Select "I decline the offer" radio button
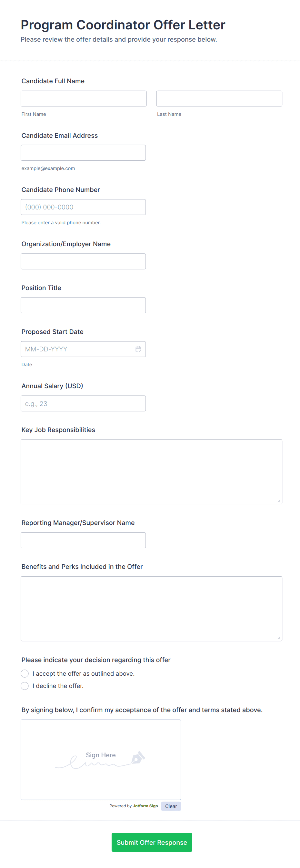Image resolution: width=300 pixels, height=868 pixels. 25,686
